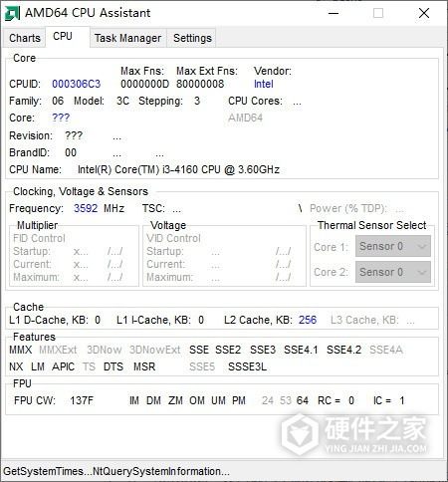Minimize the AMD64 CPU Assistant window
The height and width of the screenshot is (482, 448).
click(x=334, y=13)
